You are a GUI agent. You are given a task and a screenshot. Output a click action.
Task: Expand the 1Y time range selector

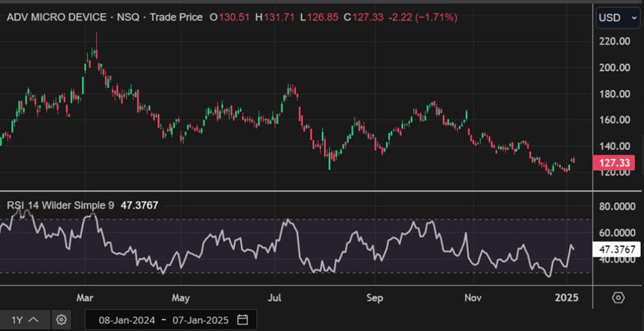[25, 320]
